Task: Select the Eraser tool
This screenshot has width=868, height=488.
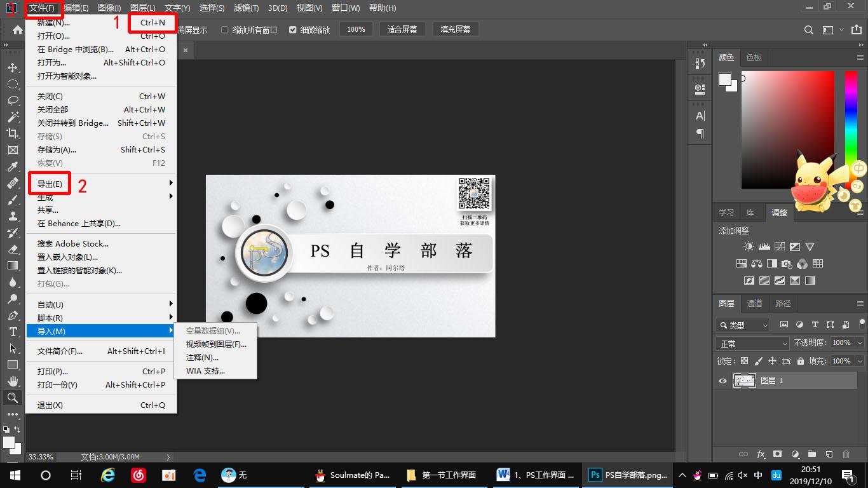Action: 12,249
